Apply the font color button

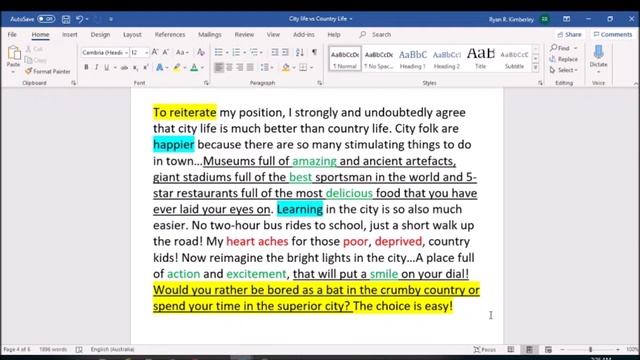tap(194, 67)
